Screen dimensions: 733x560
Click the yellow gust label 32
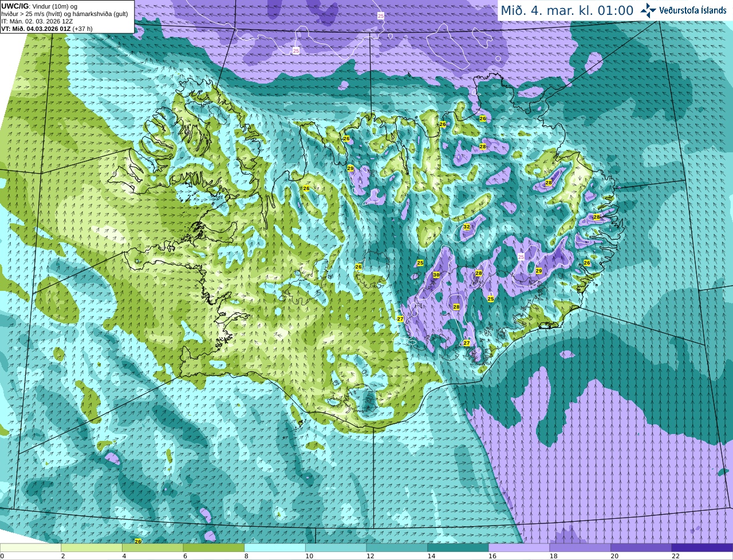[466, 227]
